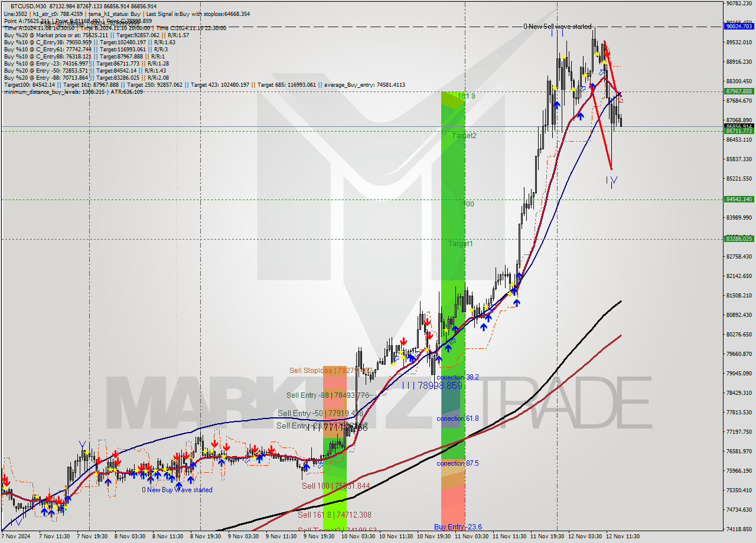Viewport: 756px width, 543px height.
Task: Click the 'correction 61.8' label
Action: tap(458, 418)
